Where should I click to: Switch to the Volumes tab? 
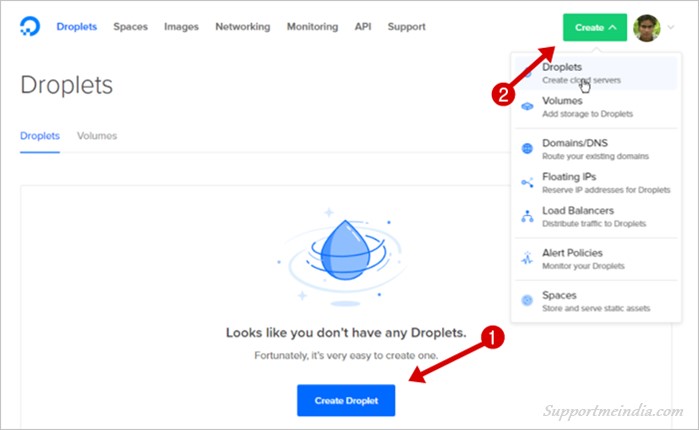97,136
